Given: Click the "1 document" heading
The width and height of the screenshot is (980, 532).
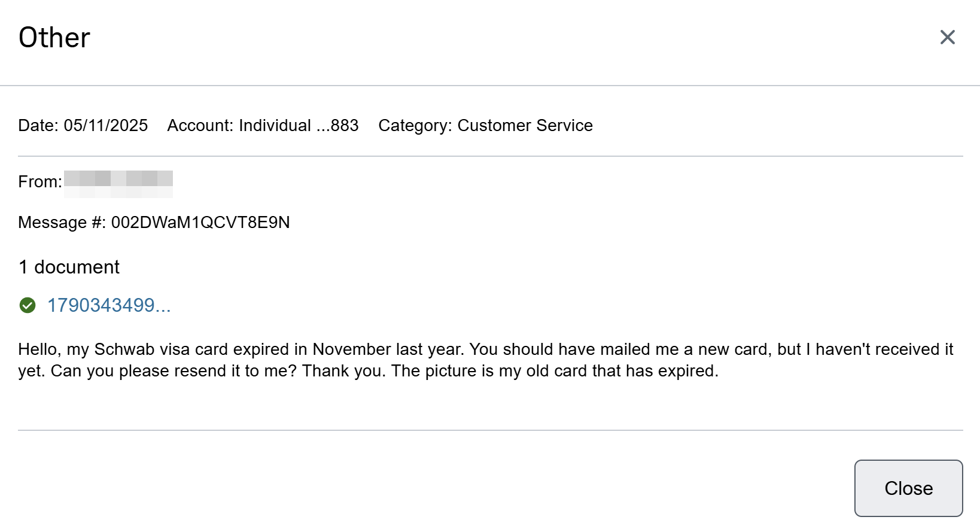Looking at the screenshot, I should pos(69,267).
